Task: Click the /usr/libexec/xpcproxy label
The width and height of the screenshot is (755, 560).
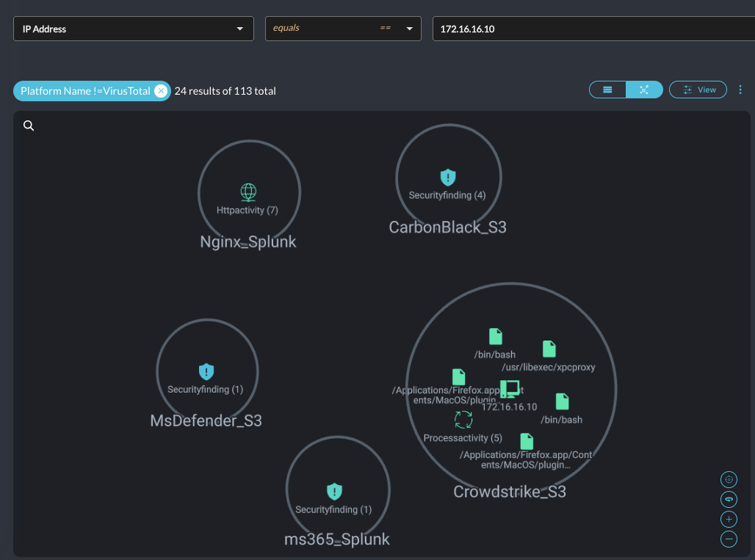Action: (549, 367)
